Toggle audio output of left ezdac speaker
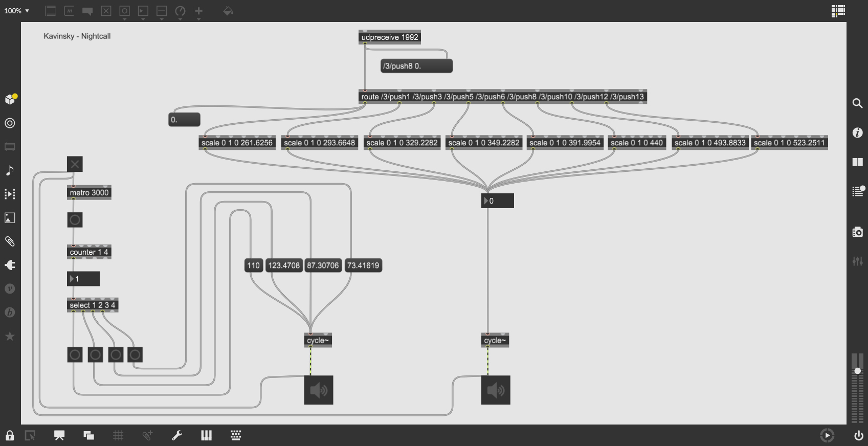Image resolution: width=868 pixels, height=446 pixels. pyautogui.click(x=319, y=390)
